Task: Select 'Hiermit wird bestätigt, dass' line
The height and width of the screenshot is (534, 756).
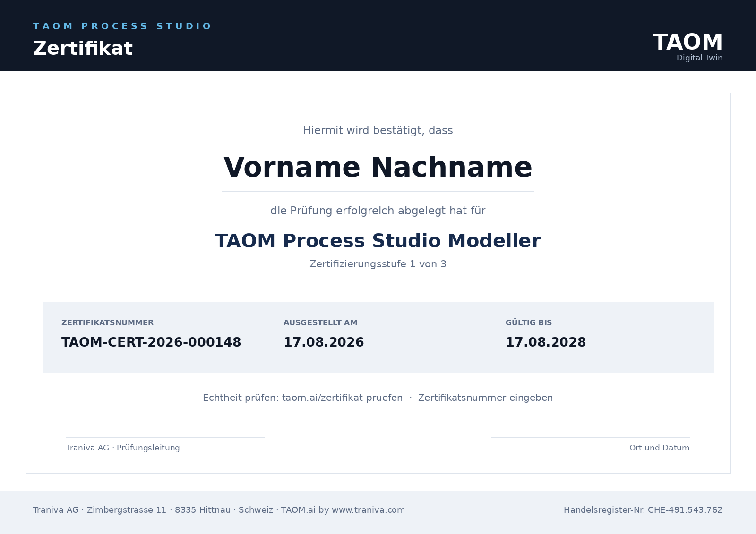Action: pyautogui.click(x=378, y=131)
